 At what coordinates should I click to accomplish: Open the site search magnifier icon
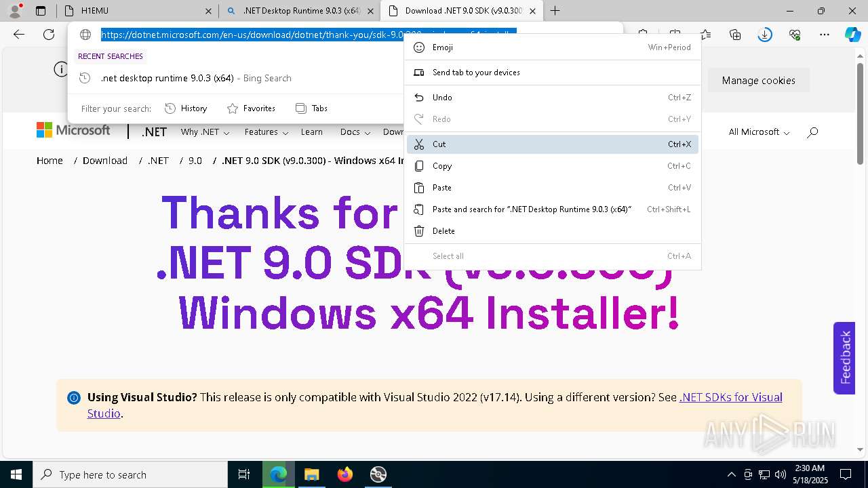pyautogui.click(x=812, y=132)
